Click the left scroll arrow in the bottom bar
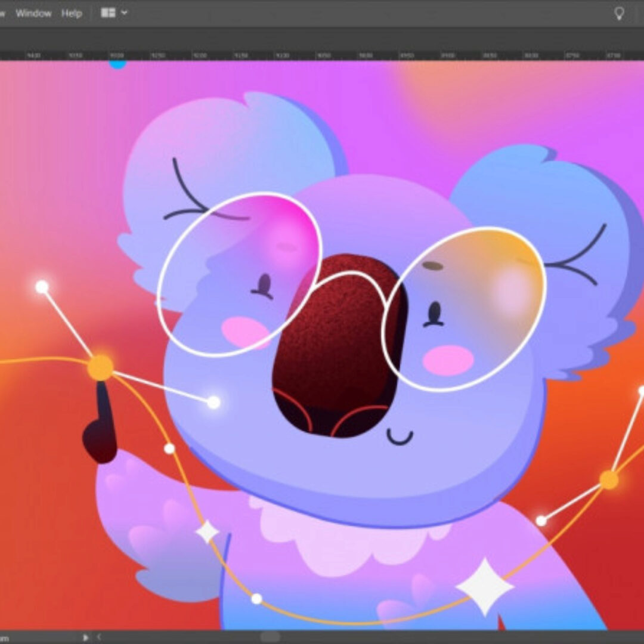The height and width of the screenshot is (644, 644). point(99,637)
